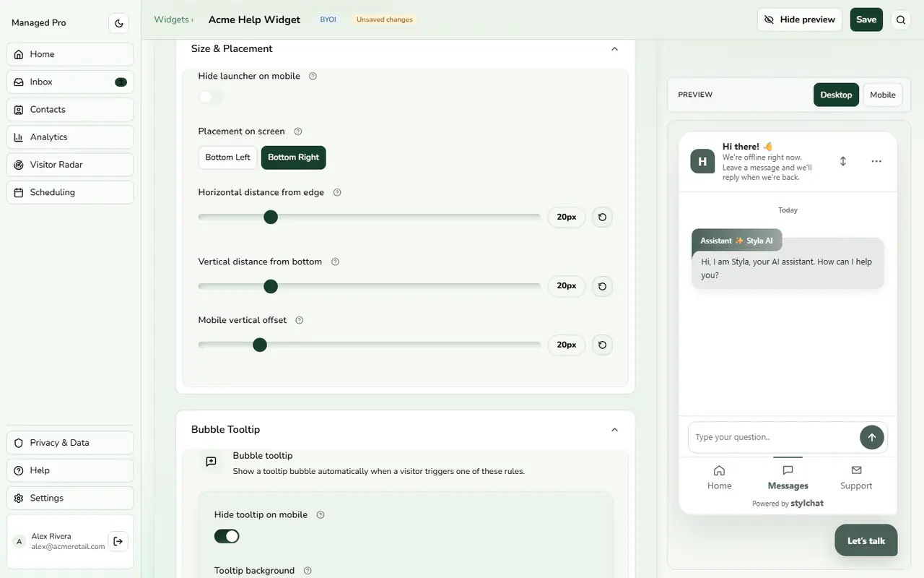Show help tip for Horizontal distance from edge
924x578 pixels.
336,193
